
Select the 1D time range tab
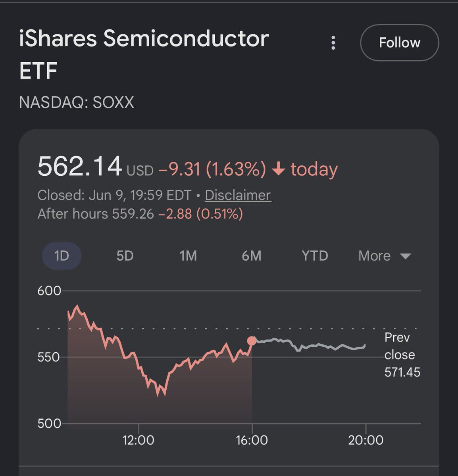pyautogui.click(x=62, y=256)
